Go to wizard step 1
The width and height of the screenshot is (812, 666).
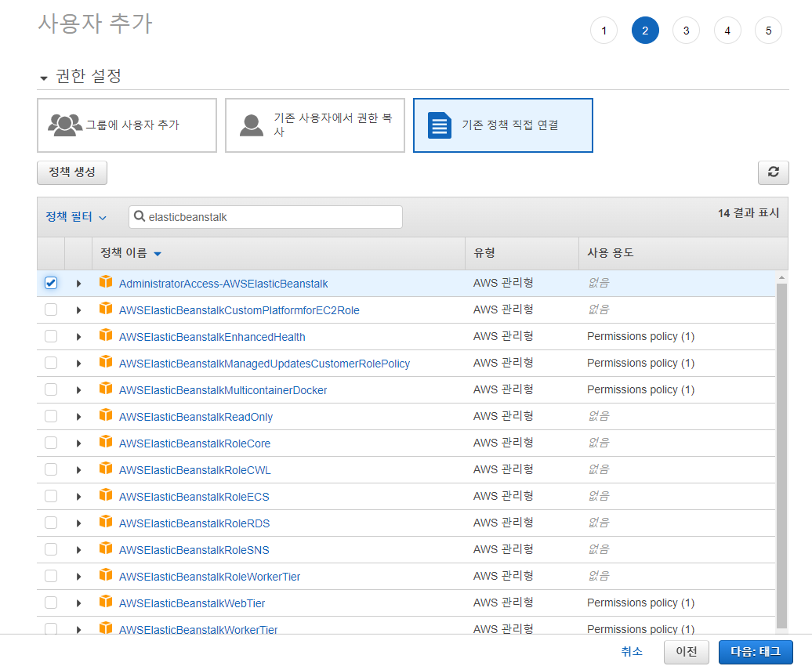[604, 31]
